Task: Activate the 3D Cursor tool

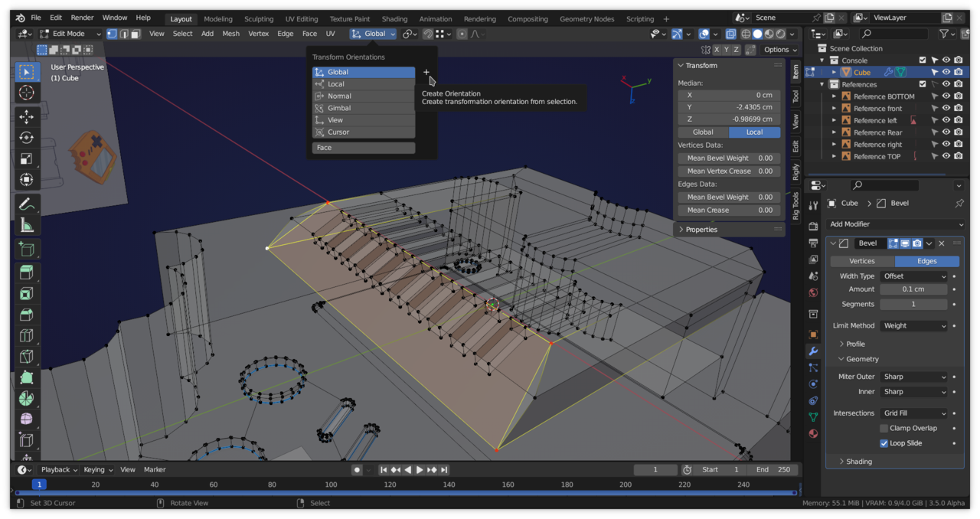Action: (x=27, y=93)
